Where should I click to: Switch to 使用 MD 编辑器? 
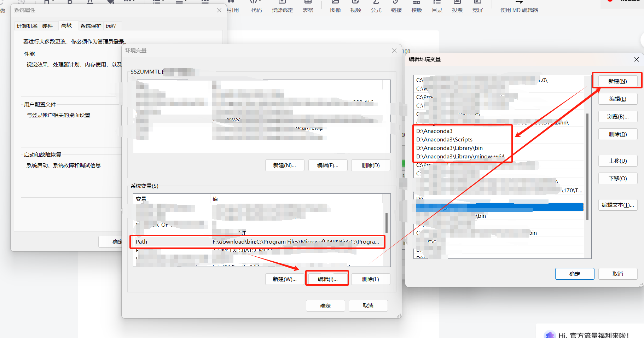click(x=519, y=6)
